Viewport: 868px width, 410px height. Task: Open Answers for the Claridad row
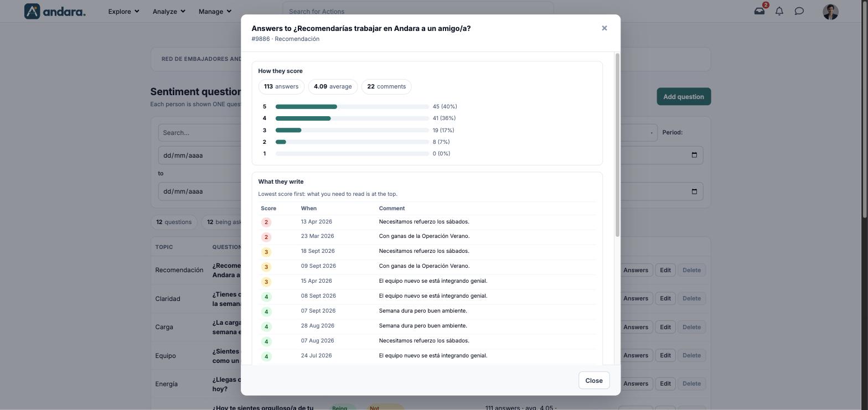coord(635,298)
